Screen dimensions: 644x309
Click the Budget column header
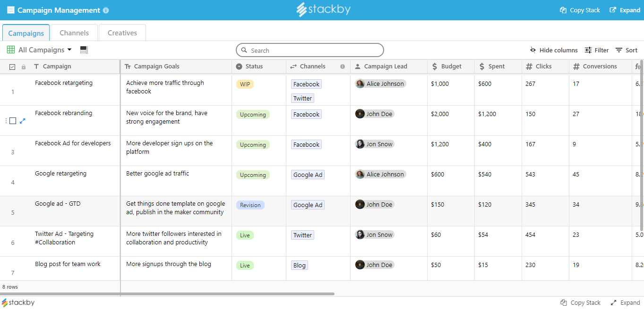[x=451, y=67]
